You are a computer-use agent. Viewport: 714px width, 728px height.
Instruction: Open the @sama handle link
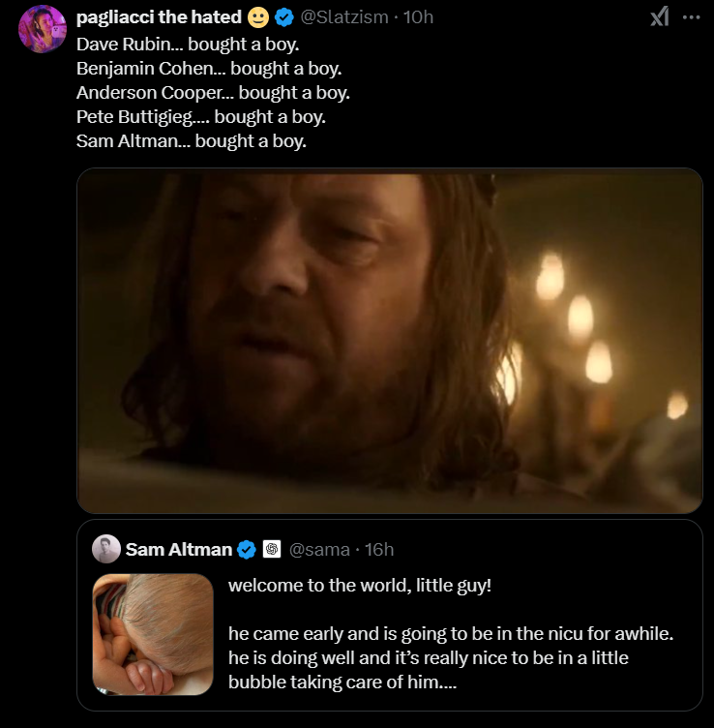tap(319, 550)
